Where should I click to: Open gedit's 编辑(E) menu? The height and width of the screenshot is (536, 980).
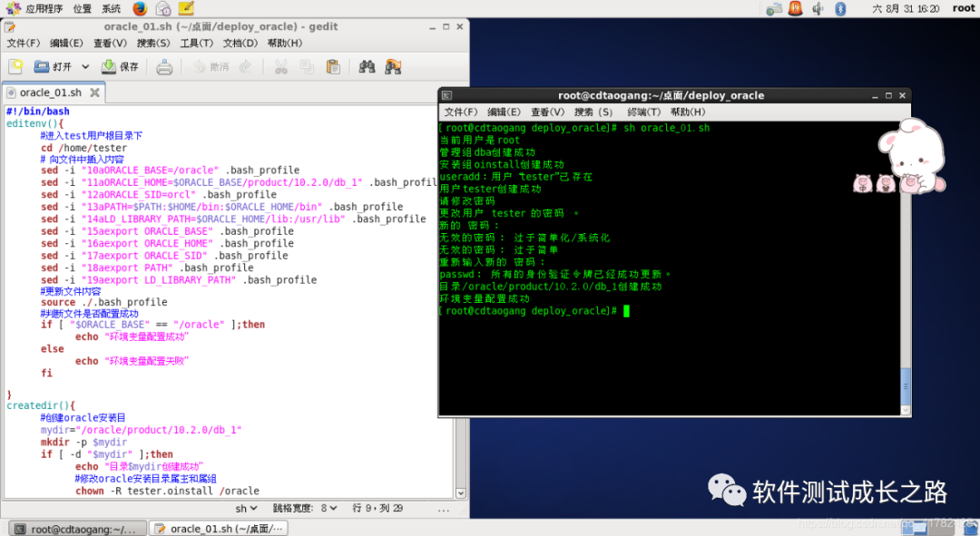tap(66, 44)
